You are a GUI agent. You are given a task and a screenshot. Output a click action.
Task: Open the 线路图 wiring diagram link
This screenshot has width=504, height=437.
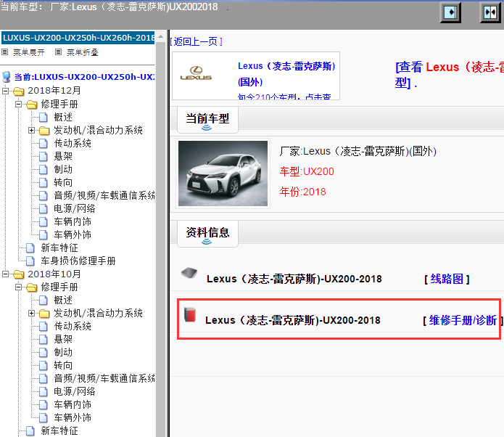tap(447, 279)
